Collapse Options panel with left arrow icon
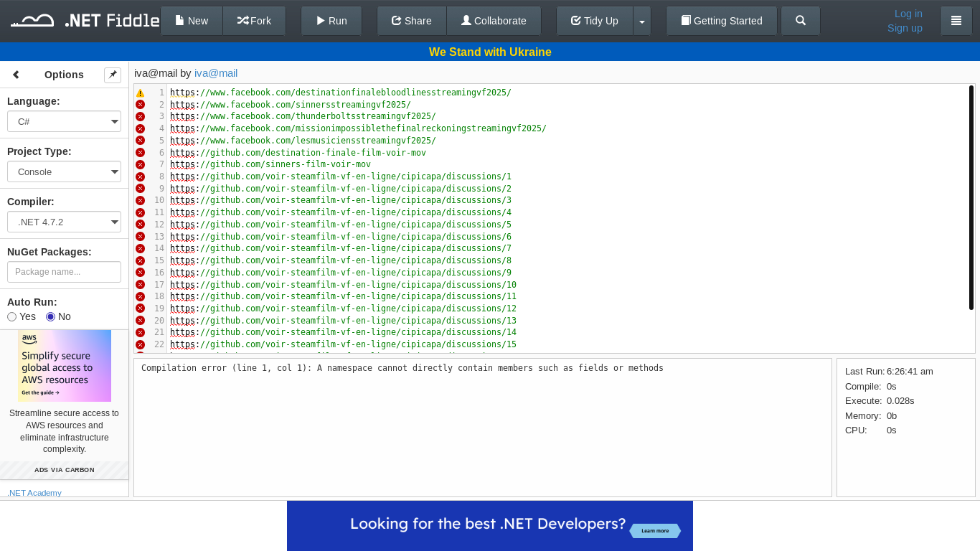Viewport: 980px width, 551px height. pos(16,75)
